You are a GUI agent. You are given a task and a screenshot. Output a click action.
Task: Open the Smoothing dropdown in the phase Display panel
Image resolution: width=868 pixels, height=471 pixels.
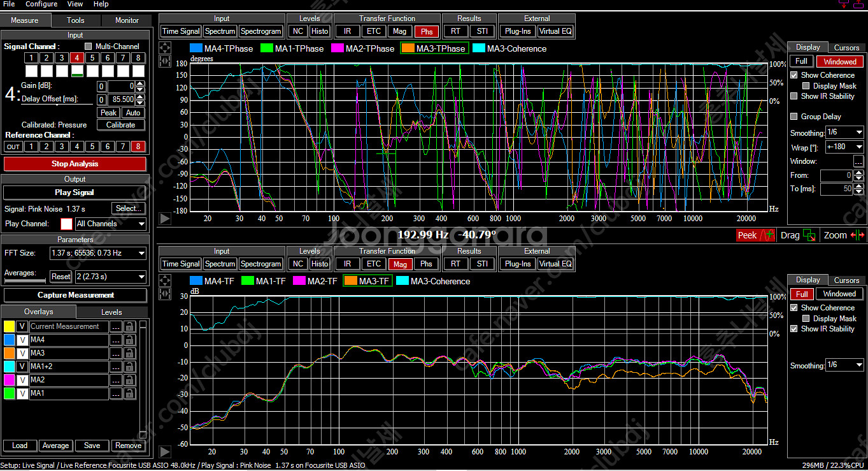point(844,133)
